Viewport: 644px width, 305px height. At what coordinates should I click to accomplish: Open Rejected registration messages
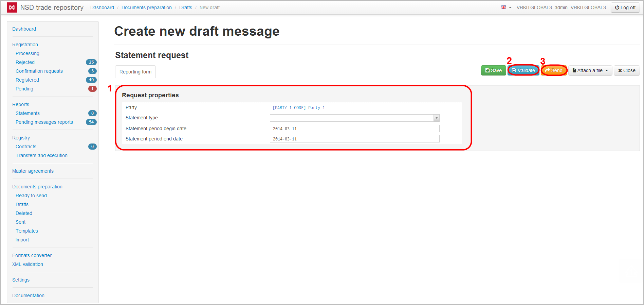[x=25, y=62]
